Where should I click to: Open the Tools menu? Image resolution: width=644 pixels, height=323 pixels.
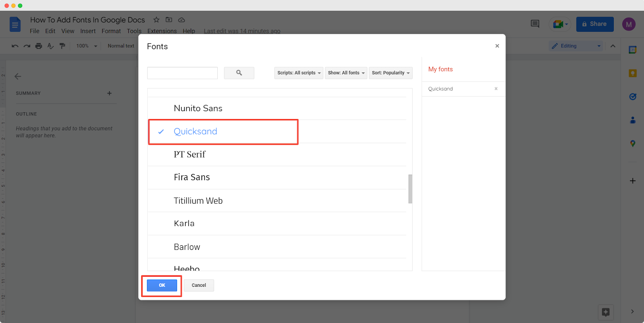click(x=134, y=31)
